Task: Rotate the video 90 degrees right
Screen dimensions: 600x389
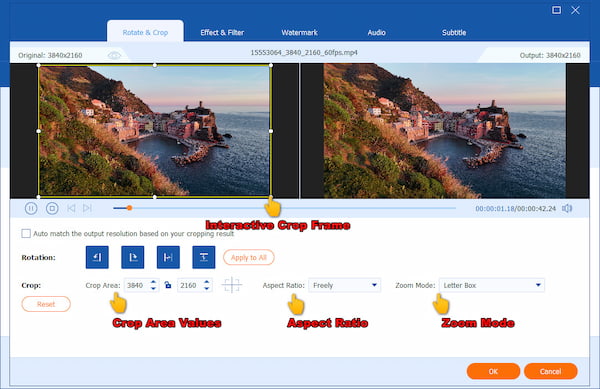Action: pyautogui.click(x=133, y=257)
